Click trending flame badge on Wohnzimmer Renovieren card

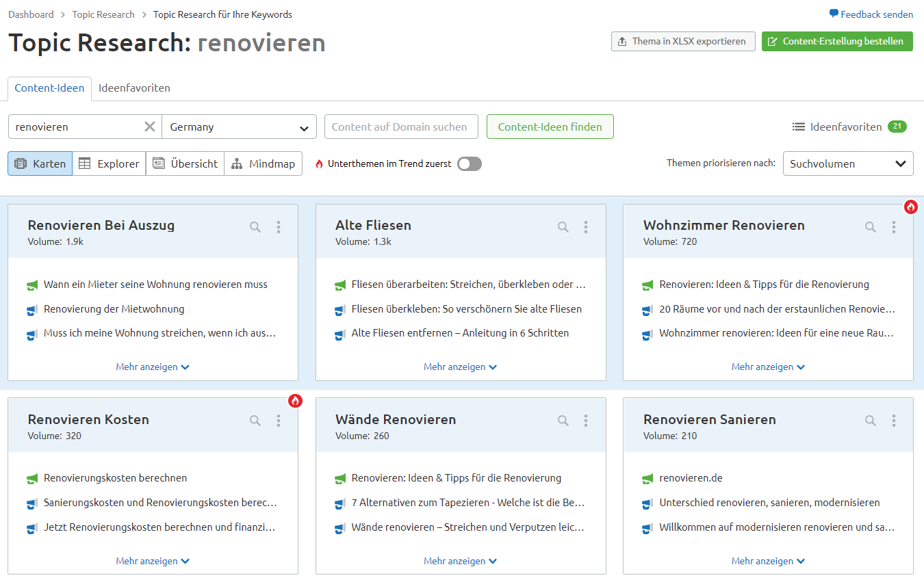910,207
